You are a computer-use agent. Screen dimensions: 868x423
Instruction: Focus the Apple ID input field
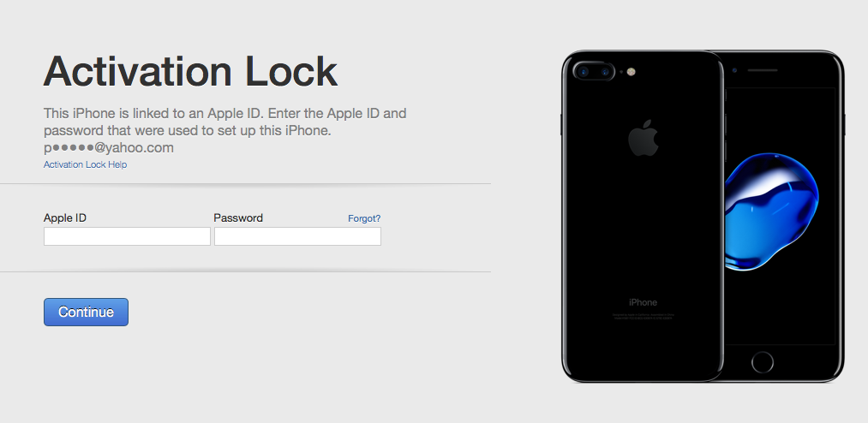(127, 236)
